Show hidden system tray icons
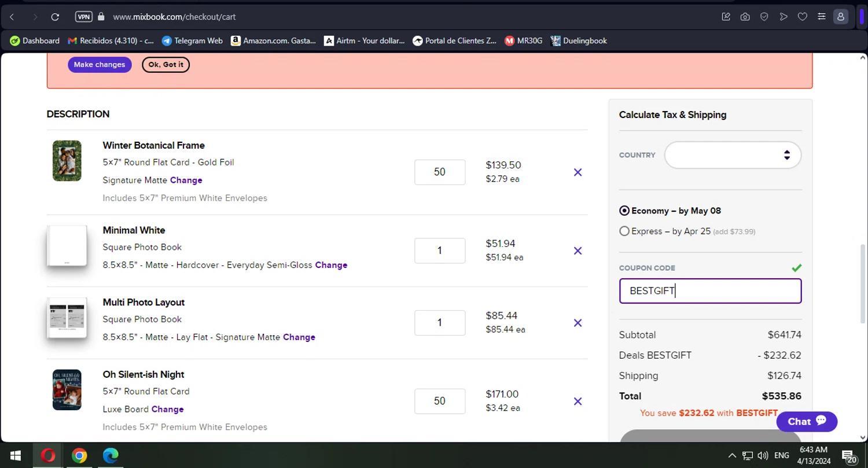 pyautogui.click(x=732, y=456)
